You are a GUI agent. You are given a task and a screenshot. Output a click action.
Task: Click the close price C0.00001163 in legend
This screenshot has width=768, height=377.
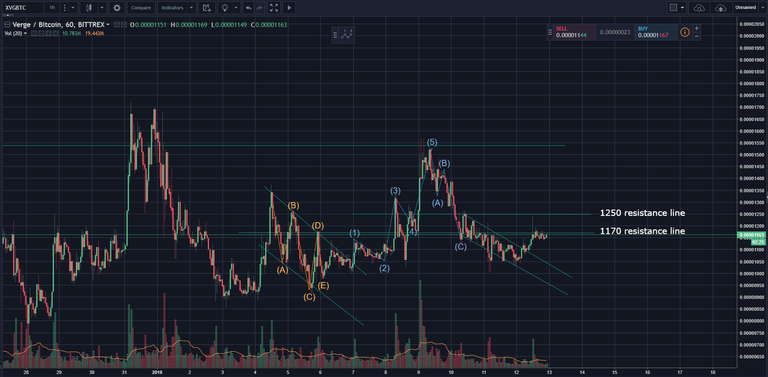(268, 24)
